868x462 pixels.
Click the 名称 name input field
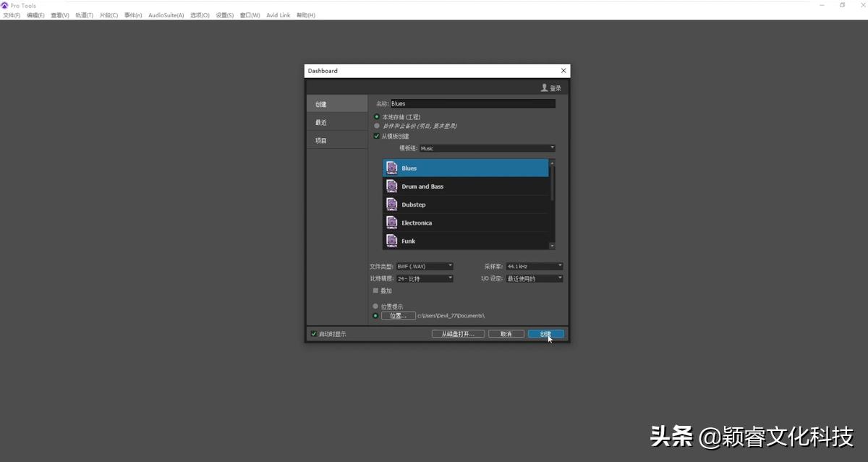coord(473,103)
